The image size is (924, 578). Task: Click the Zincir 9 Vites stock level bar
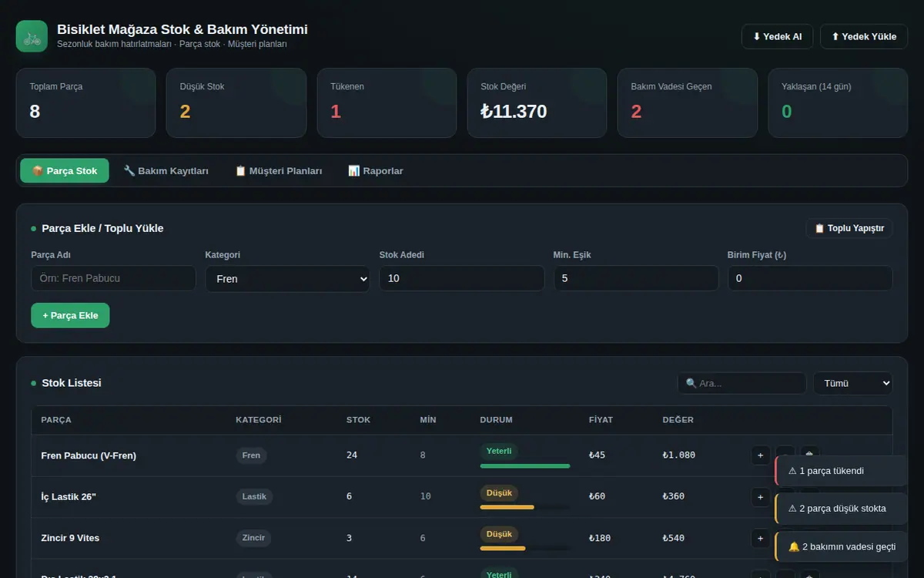525,548
